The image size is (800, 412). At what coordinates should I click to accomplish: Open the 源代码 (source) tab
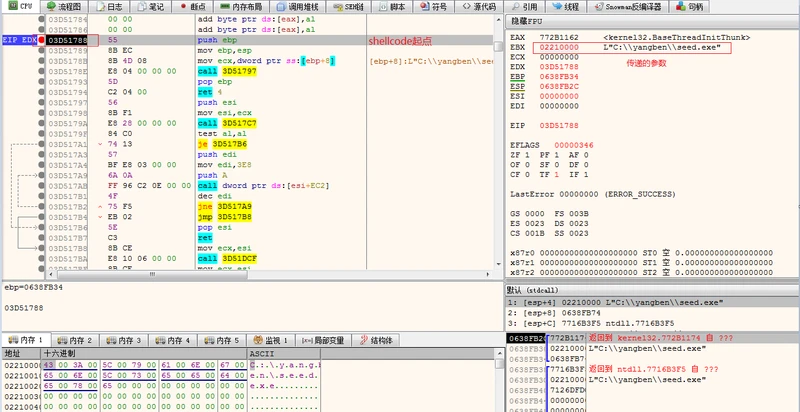[479, 7]
